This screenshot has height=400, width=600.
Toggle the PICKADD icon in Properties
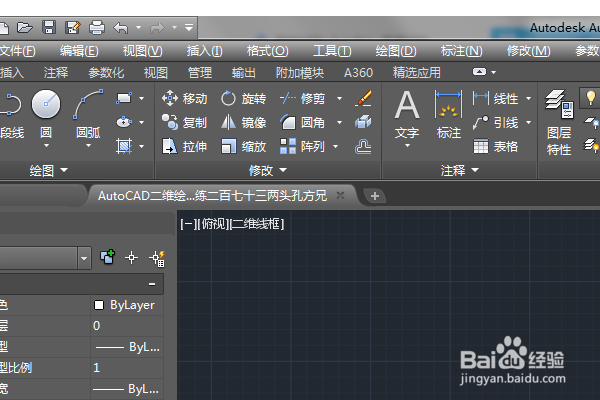108,258
